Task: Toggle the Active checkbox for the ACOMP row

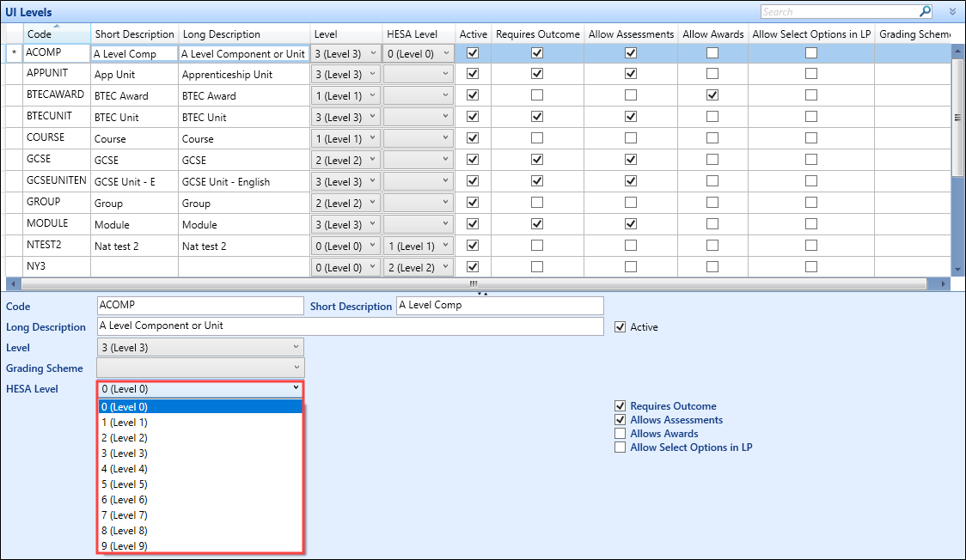Action: tap(472, 52)
